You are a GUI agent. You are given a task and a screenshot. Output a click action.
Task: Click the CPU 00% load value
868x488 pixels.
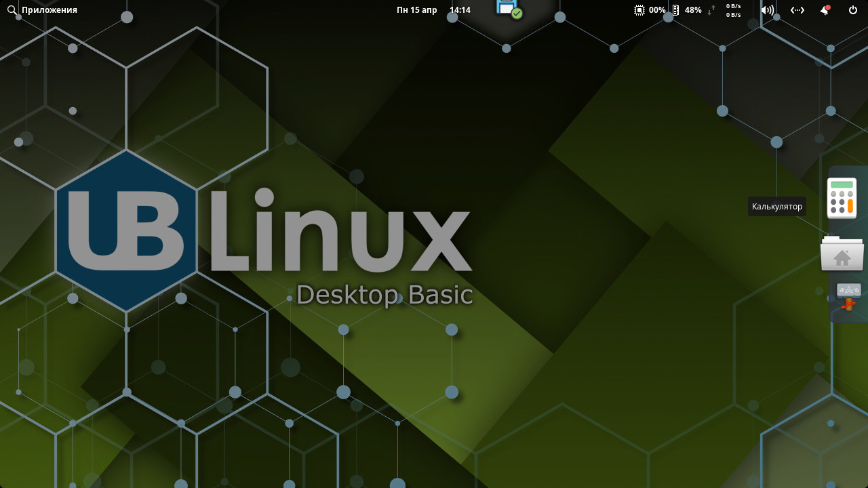(657, 10)
